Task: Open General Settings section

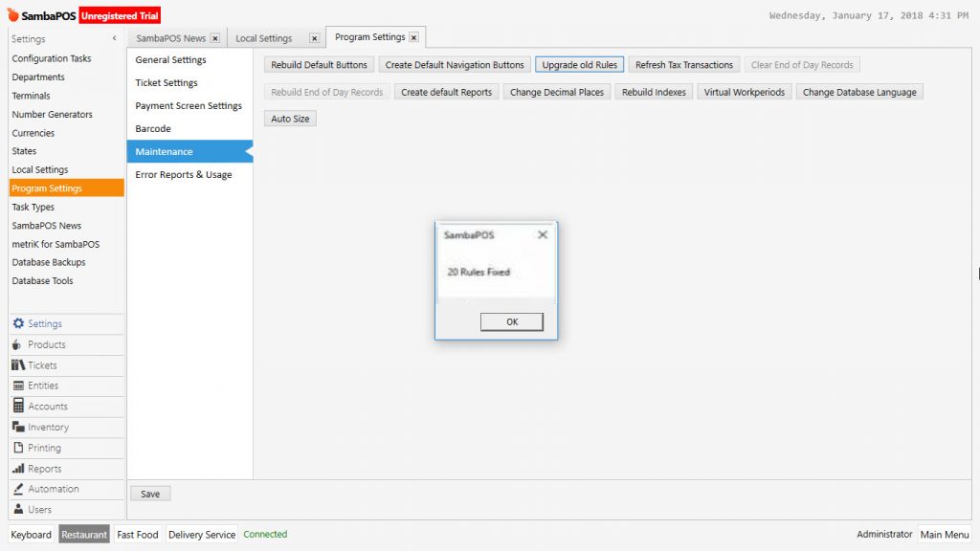Action: (190, 60)
